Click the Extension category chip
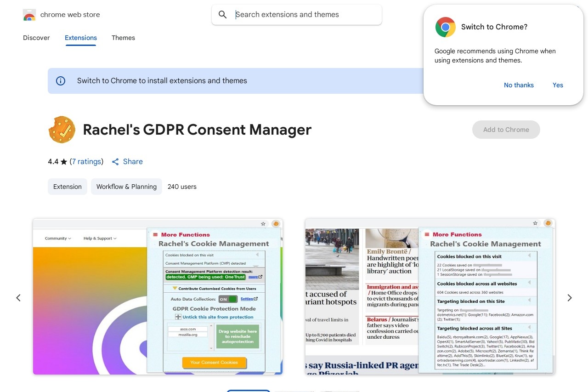 (68, 187)
